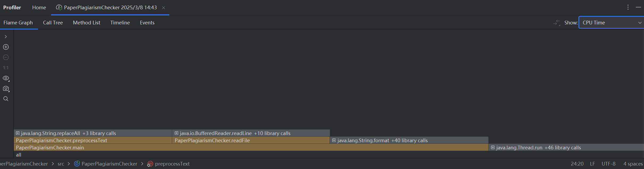Screen dimensions: 644x169
Task: Click the 'all' root frame
Action: [x=329, y=155]
